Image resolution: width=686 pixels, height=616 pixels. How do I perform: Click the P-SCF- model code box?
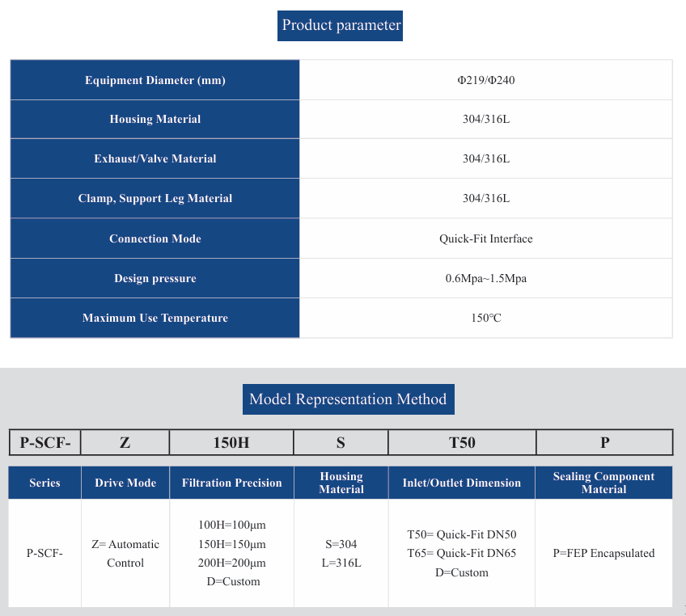pyautogui.click(x=45, y=442)
